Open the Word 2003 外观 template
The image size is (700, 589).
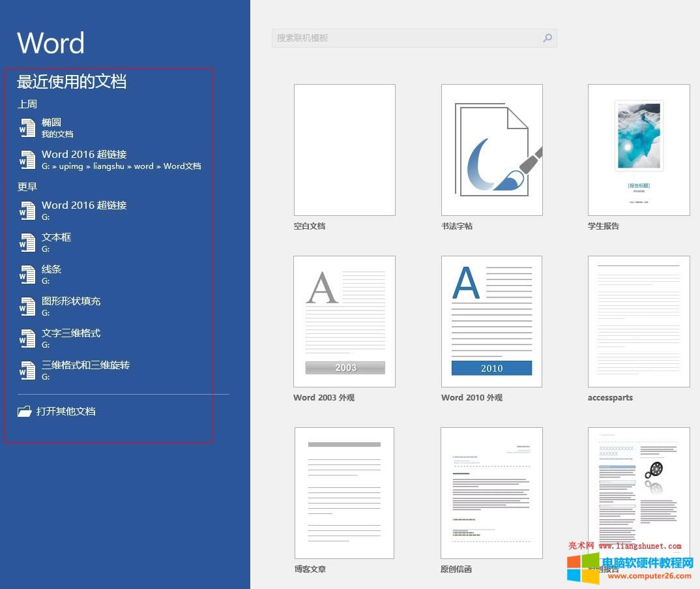coord(344,321)
